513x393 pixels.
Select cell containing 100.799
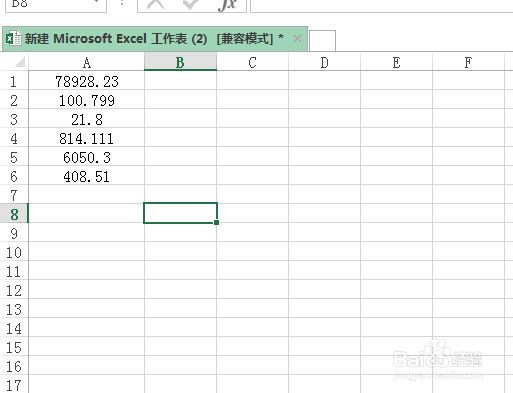click(x=87, y=100)
